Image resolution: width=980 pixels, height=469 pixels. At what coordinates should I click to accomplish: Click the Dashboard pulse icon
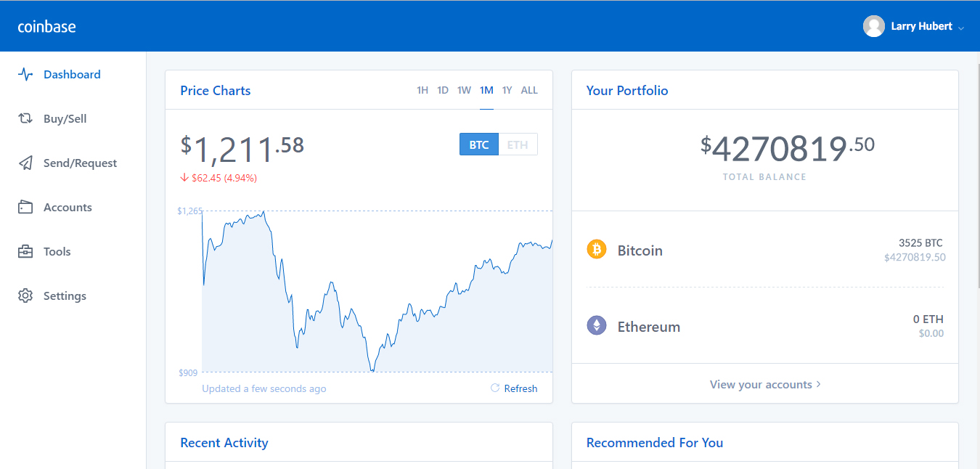25,75
